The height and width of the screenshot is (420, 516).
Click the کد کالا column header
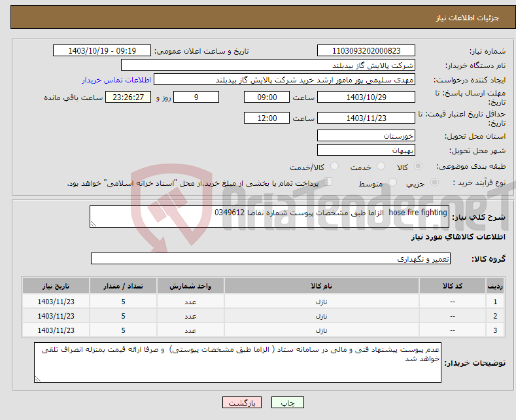453,286
